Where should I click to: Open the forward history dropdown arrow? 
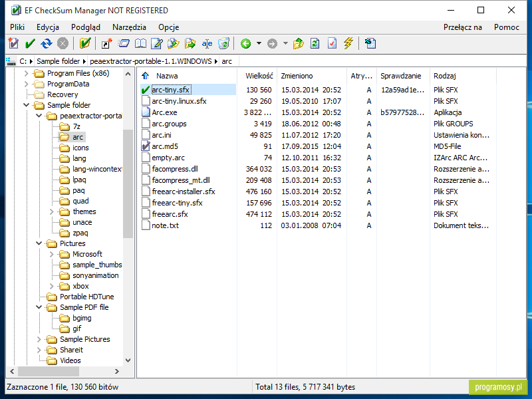285,43
